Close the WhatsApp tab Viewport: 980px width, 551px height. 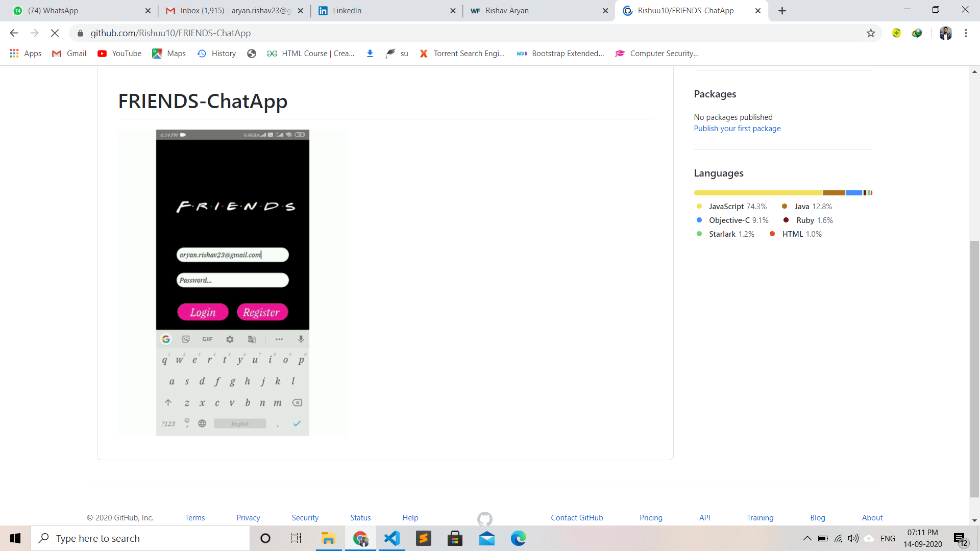tap(148, 11)
